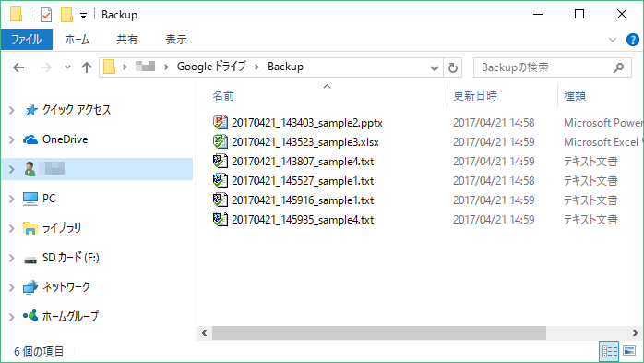Select OneDrive in navigation pane
The image size is (644, 363).
click(65, 139)
